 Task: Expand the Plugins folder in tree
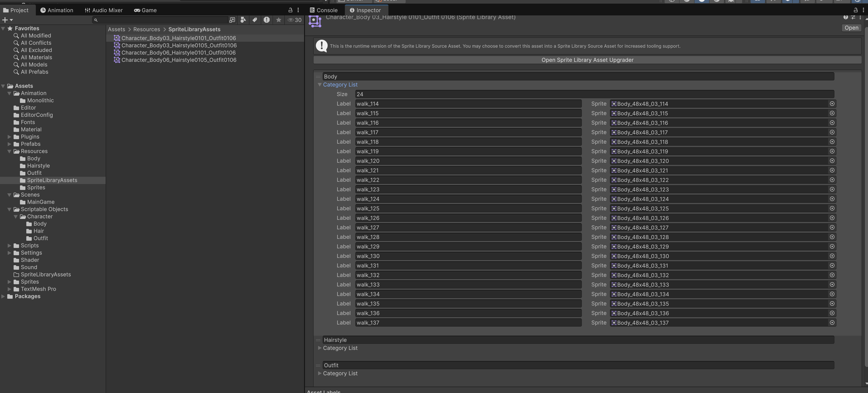[x=10, y=137]
